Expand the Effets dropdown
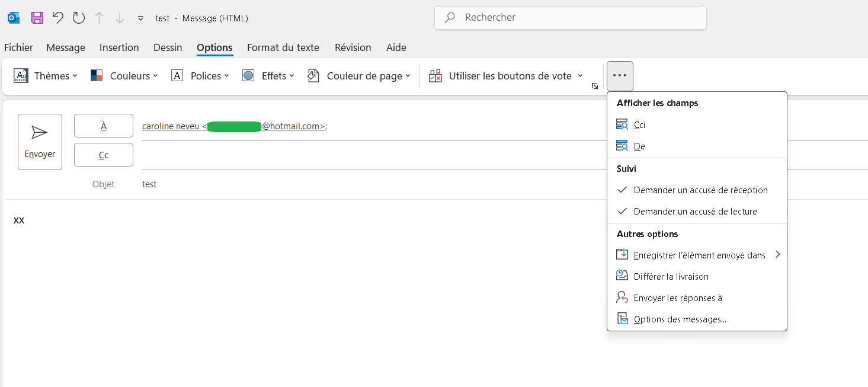868x387 pixels. 268,76
